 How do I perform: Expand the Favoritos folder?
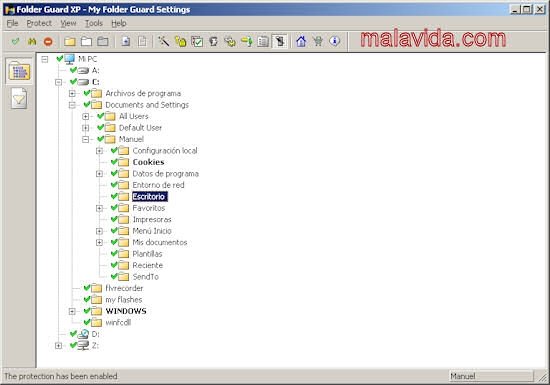pos(99,208)
